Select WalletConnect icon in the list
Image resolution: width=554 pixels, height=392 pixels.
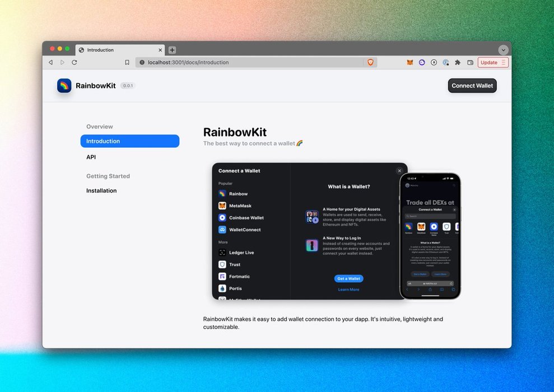222,230
